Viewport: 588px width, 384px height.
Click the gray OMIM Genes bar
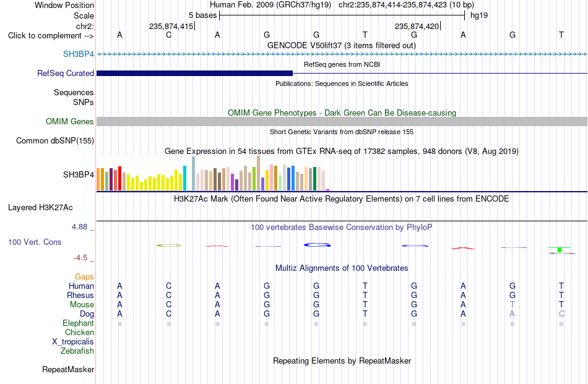pos(342,121)
